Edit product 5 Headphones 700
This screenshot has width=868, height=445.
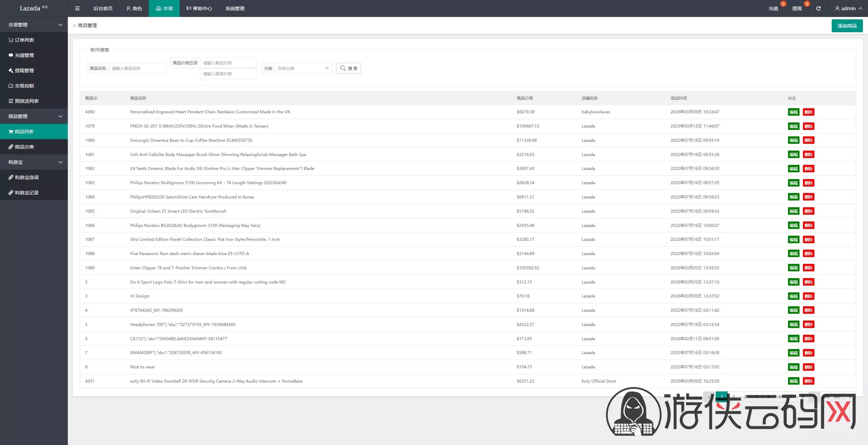793,325
